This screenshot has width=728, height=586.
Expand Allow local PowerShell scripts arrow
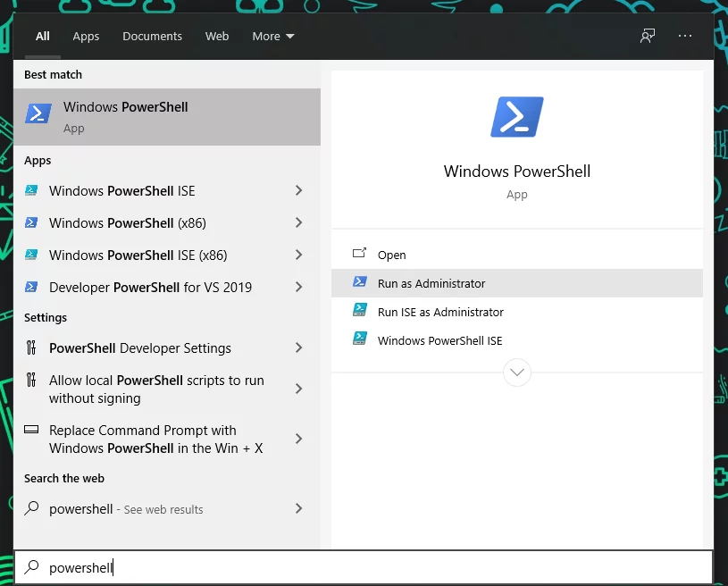coord(298,389)
